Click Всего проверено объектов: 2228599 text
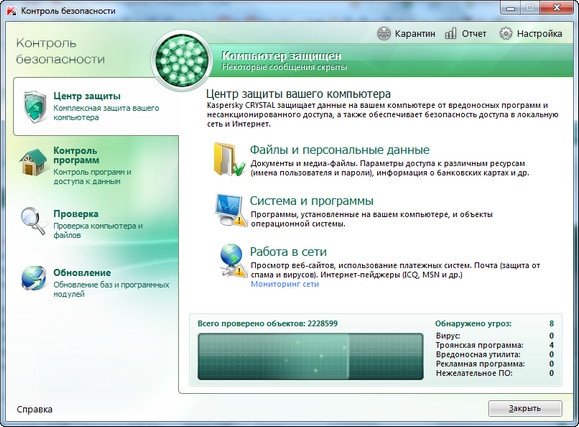The height and width of the screenshot is (427, 579). pos(267,324)
